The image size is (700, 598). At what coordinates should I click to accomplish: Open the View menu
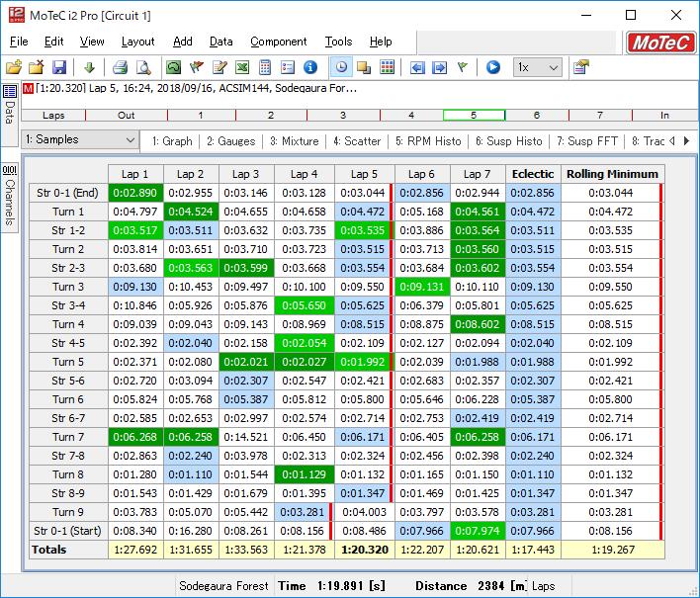tap(92, 42)
